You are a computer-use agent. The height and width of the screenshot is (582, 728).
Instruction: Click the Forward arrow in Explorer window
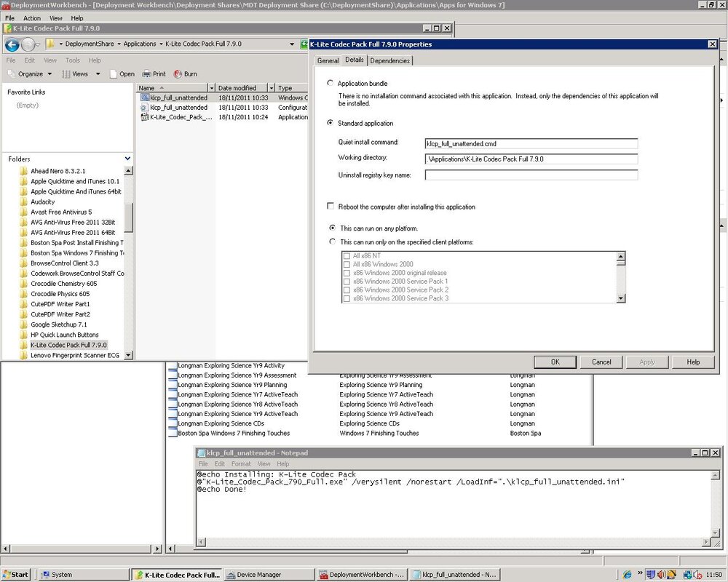28,44
